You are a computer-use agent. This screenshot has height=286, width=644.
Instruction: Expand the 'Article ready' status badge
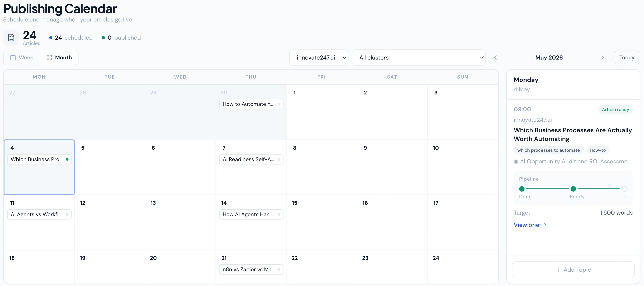click(615, 109)
